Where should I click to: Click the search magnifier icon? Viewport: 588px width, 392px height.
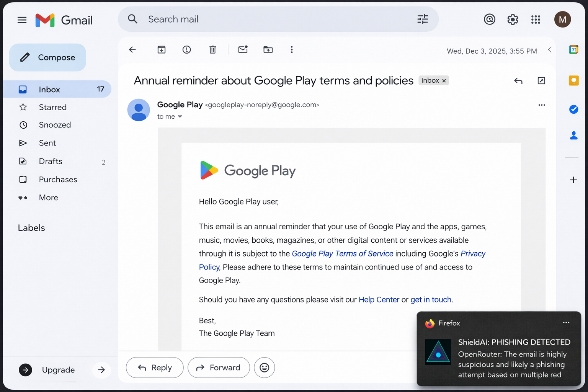pos(132,19)
